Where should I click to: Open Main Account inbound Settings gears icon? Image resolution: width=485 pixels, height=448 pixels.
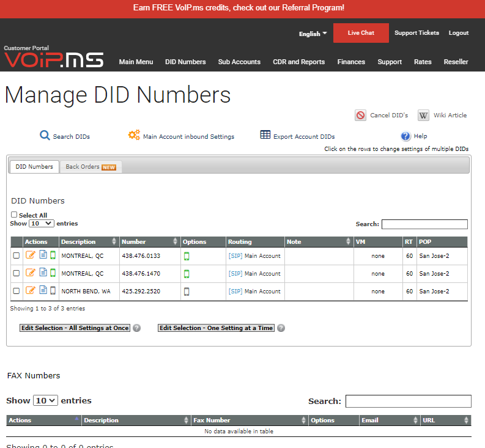click(134, 136)
